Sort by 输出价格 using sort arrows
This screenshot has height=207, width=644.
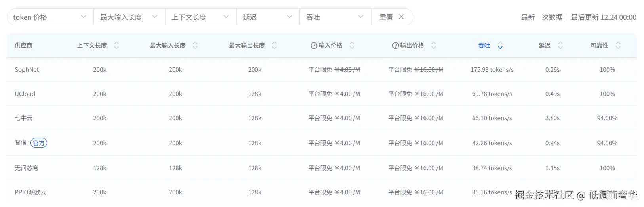(x=433, y=46)
